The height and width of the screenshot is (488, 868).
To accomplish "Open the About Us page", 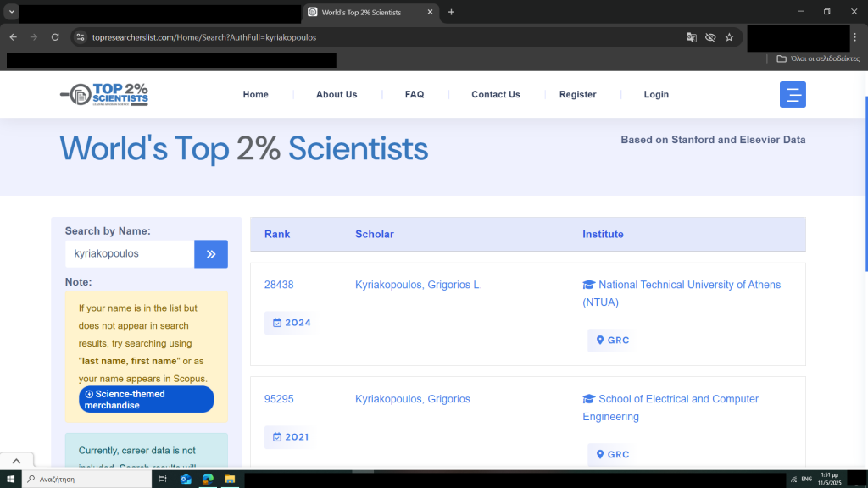I will 337,95.
